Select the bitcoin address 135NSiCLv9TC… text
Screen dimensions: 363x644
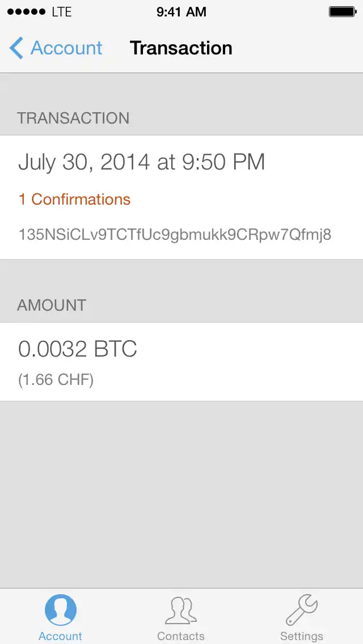tap(175, 234)
